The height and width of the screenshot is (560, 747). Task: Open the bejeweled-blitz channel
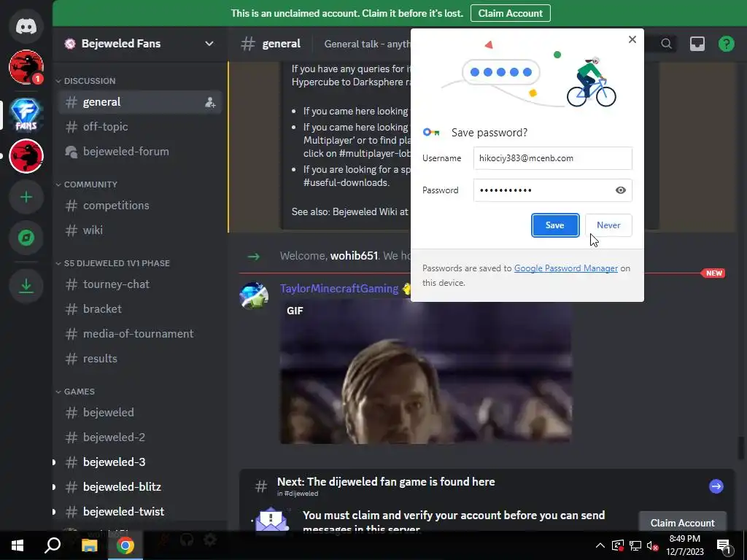pos(140,486)
